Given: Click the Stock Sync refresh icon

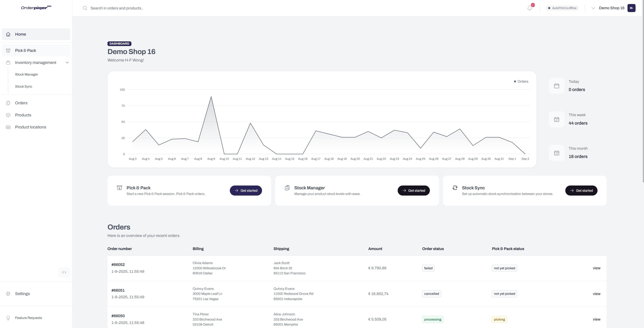Looking at the screenshot, I should click(x=455, y=188).
